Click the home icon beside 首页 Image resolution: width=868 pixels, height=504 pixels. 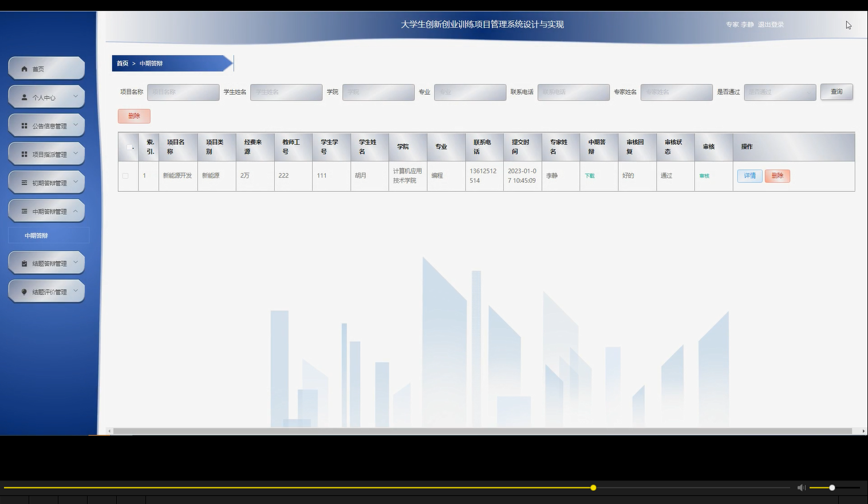(24, 69)
